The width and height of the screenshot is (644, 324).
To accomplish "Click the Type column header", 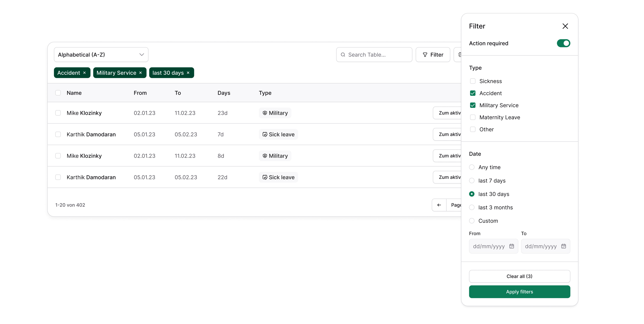I will click(265, 93).
